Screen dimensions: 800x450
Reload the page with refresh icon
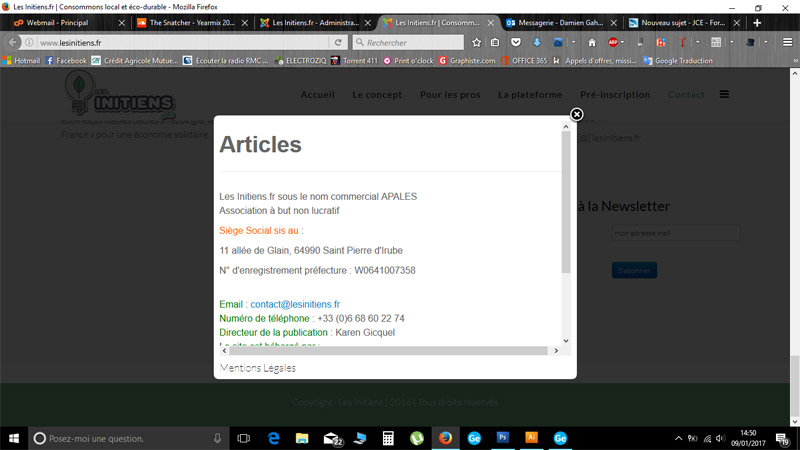(x=338, y=42)
